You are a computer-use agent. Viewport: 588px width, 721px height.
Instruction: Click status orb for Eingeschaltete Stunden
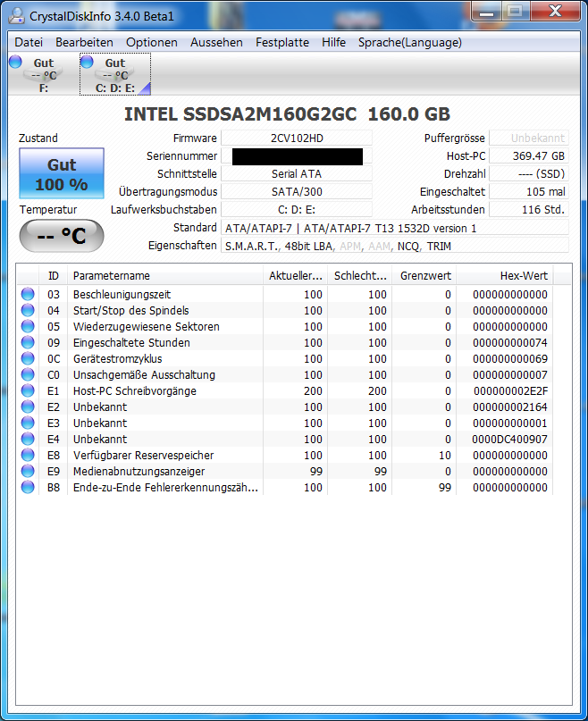point(28,342)
